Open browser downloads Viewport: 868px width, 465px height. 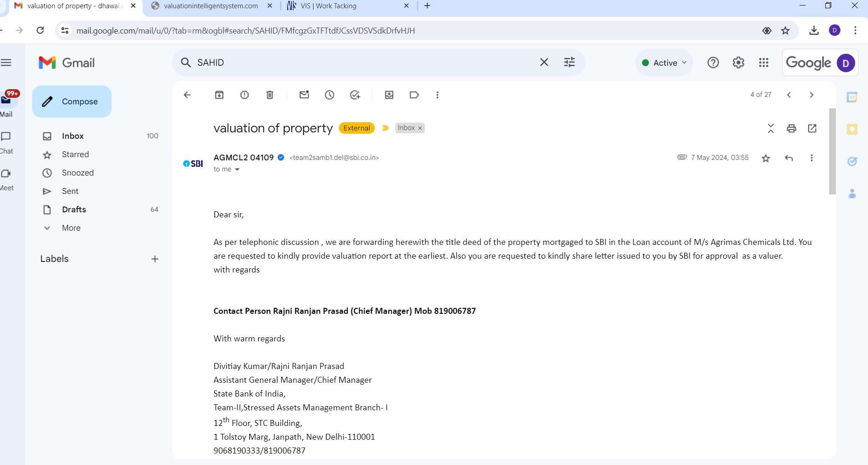tap(814, 30)
